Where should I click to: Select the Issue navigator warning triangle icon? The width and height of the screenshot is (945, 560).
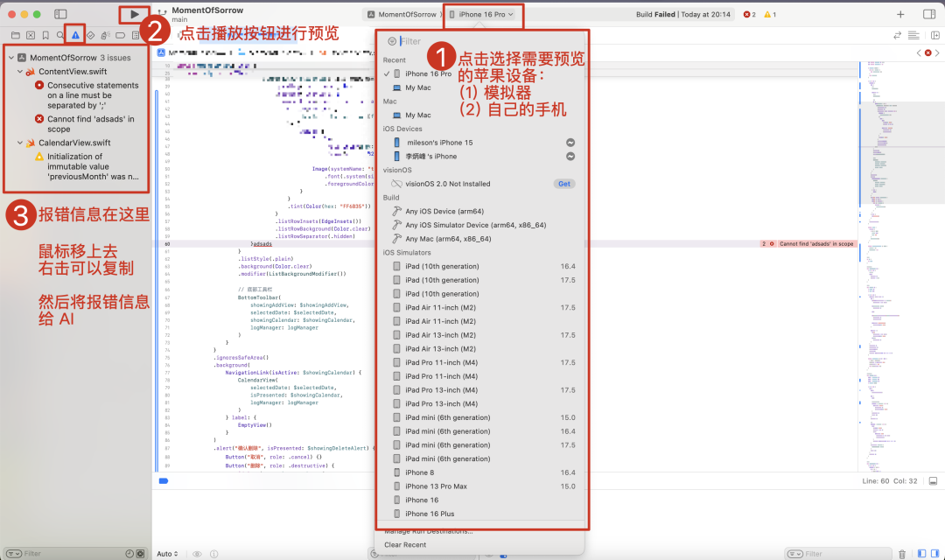(x=75, y=36)
